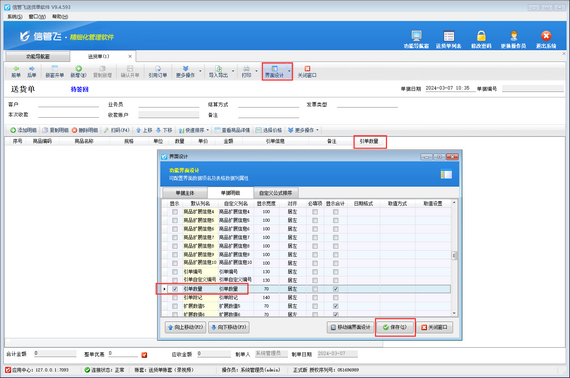The height and width of the screenshot is (378, 570).
Task: Click the 修改密码 lock icon
Action: (x=481, y=36)
